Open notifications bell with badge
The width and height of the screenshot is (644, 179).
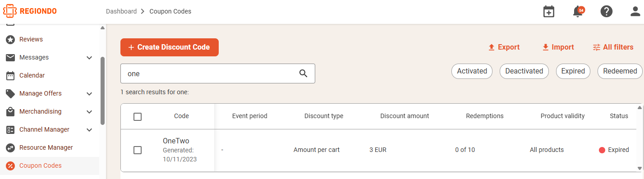pos(578,12)
